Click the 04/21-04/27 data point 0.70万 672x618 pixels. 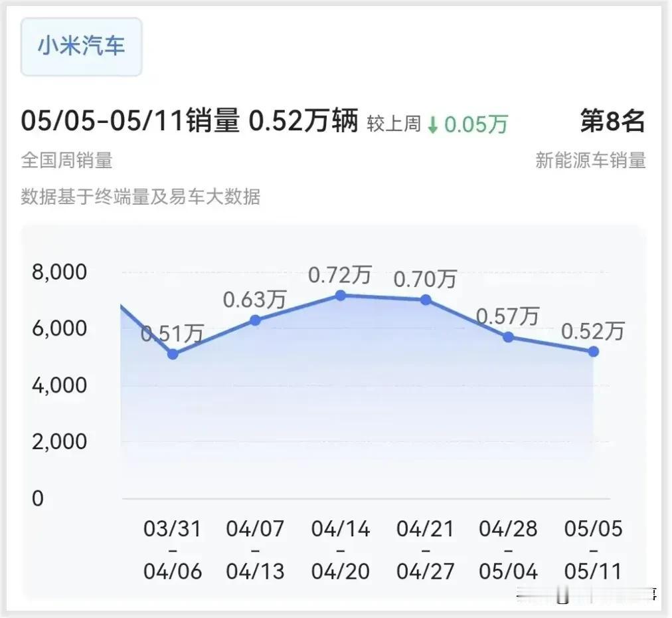click(x=426, y=300)
